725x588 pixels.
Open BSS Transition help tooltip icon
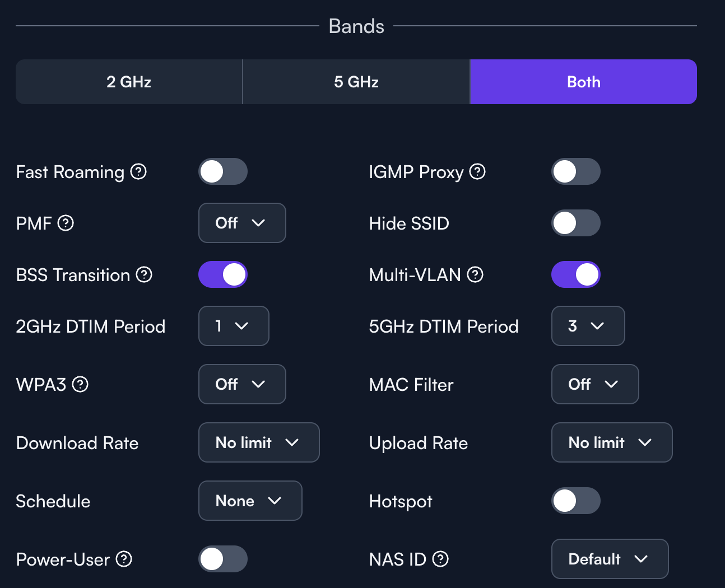click(x=144, y=274)
